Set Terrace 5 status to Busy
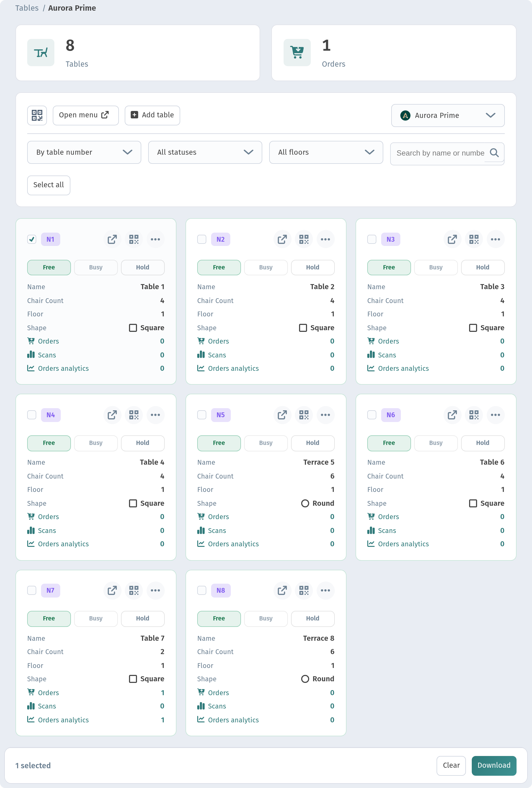Image resolution: width=532 pixels, height=788 pixels. [x=266, y=443]
